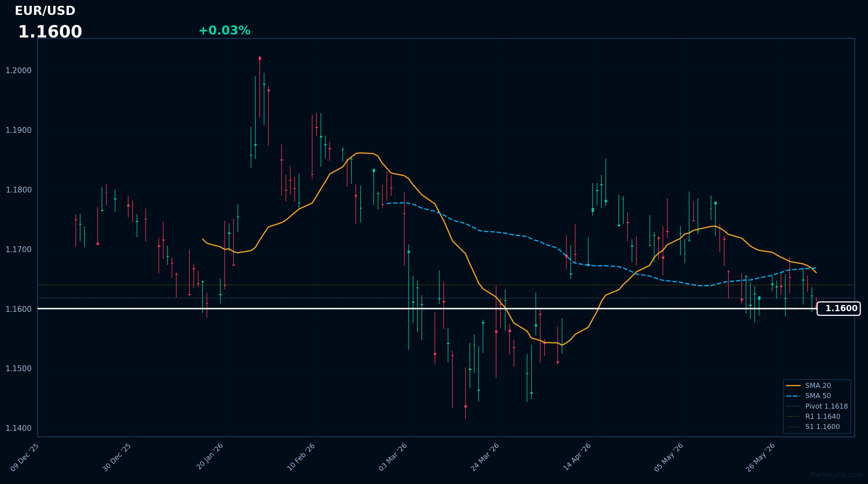The image size is (868, 484).
Task: Click the 1.1900 y-axis label
Action: coord(19,130)
